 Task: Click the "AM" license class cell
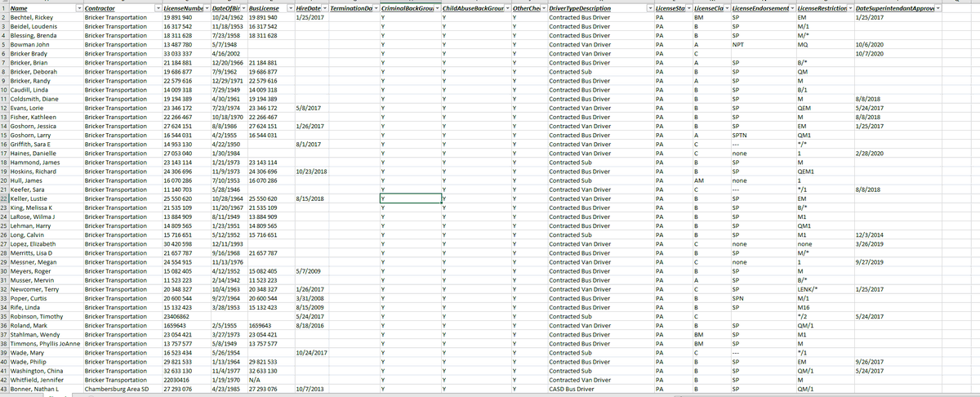(x=711, y=180)
